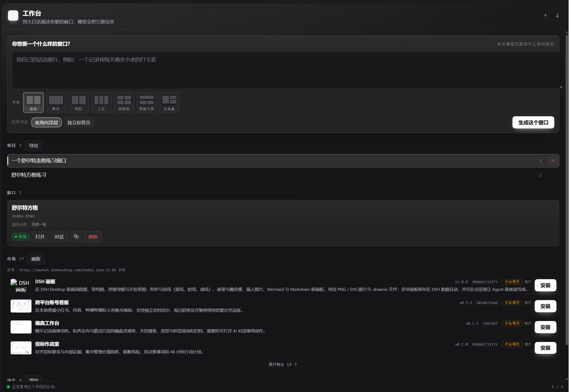This screenshot has height=392, width=571.
Task: Click 仅说明页 tag on DSH 画板 row
Action: 512,282
